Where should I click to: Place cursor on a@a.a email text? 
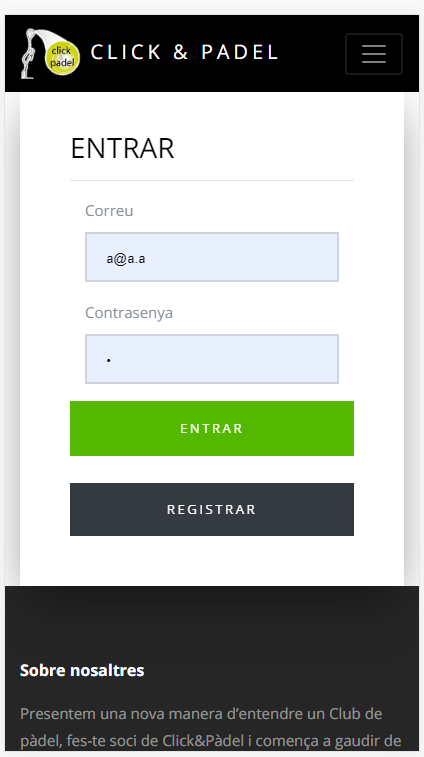click(126, 259)
